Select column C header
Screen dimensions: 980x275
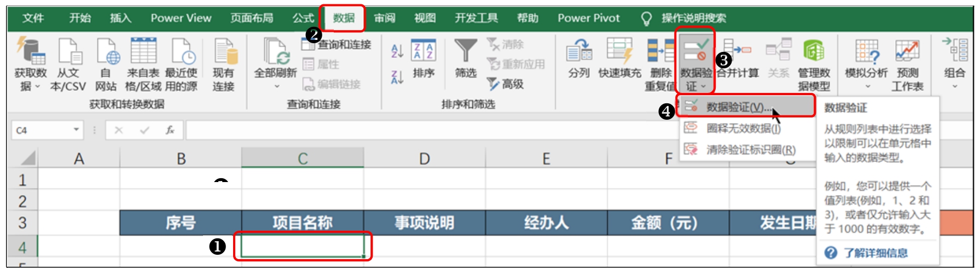[x=303, y=159]
